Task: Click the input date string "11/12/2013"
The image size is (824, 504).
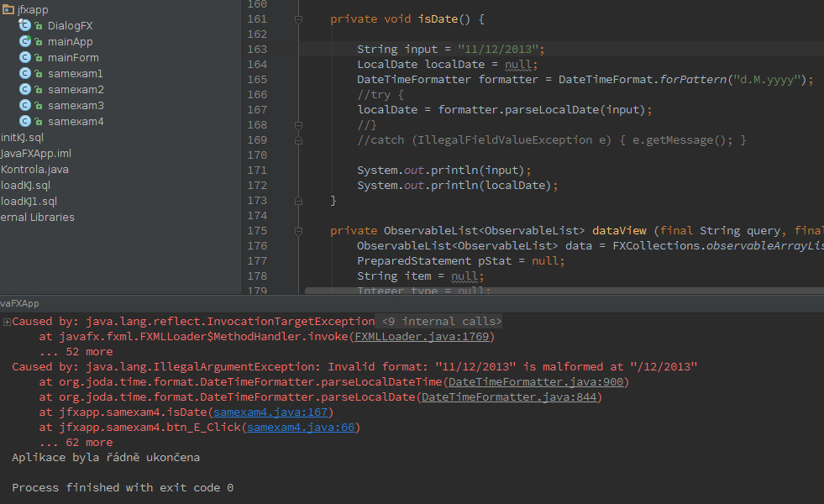Action: 498,50
